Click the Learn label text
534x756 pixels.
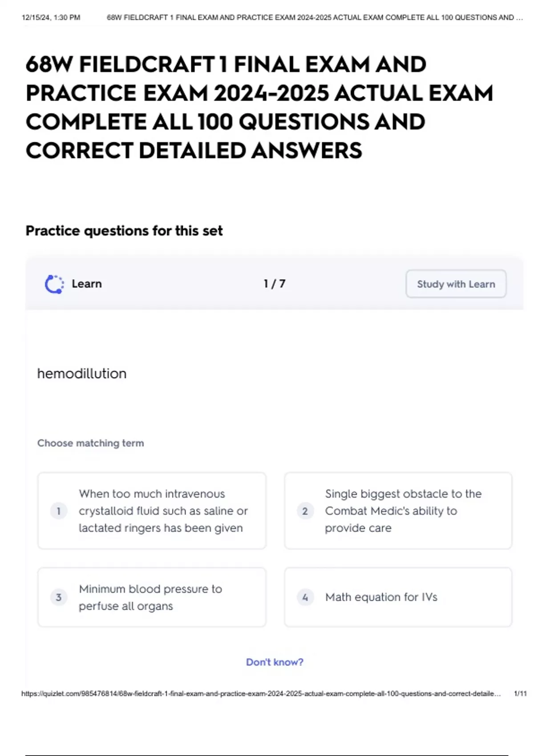pyautogui.click(x=87, y=284)
